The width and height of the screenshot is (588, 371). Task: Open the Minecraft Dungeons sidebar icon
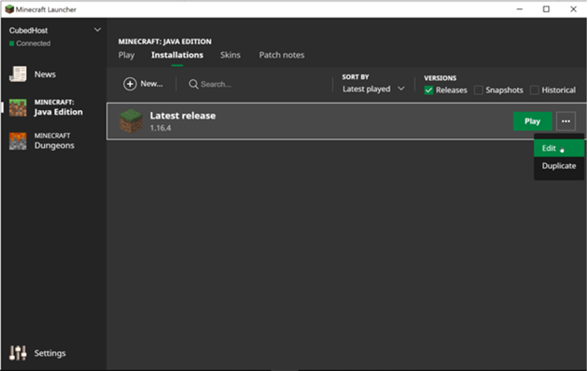pos(18,141)
